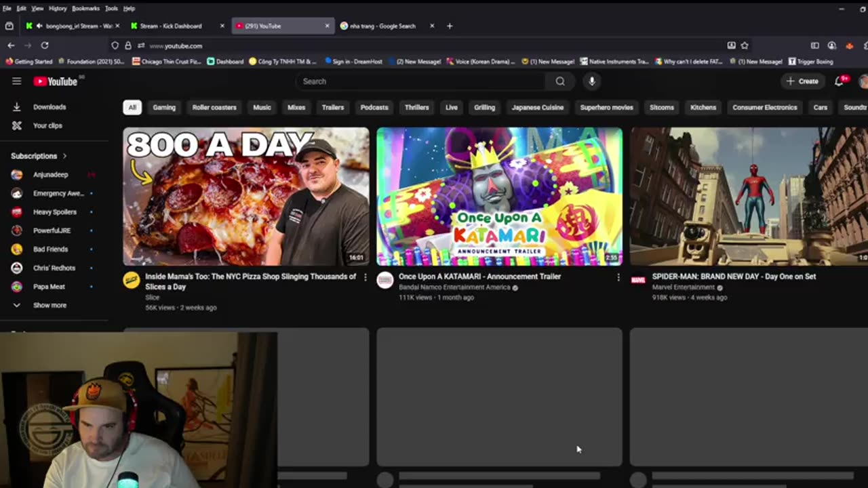Start voice search with microphone icon
This screenshot has width=868, height=488.
click(592, 81)
